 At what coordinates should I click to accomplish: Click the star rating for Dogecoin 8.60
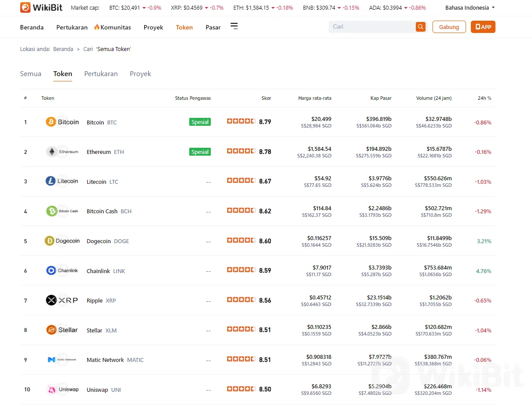pos(241,241)
